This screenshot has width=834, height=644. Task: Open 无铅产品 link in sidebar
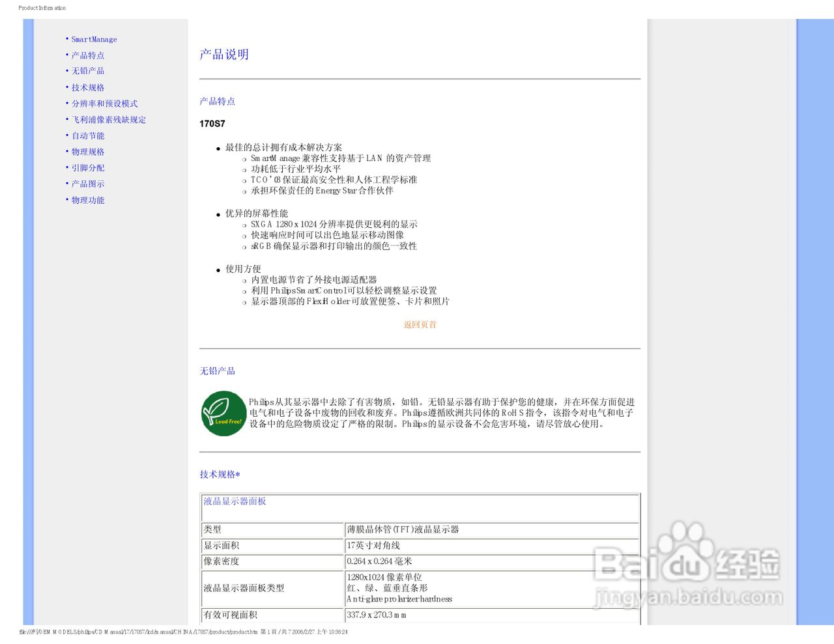(x=88, y=71)
